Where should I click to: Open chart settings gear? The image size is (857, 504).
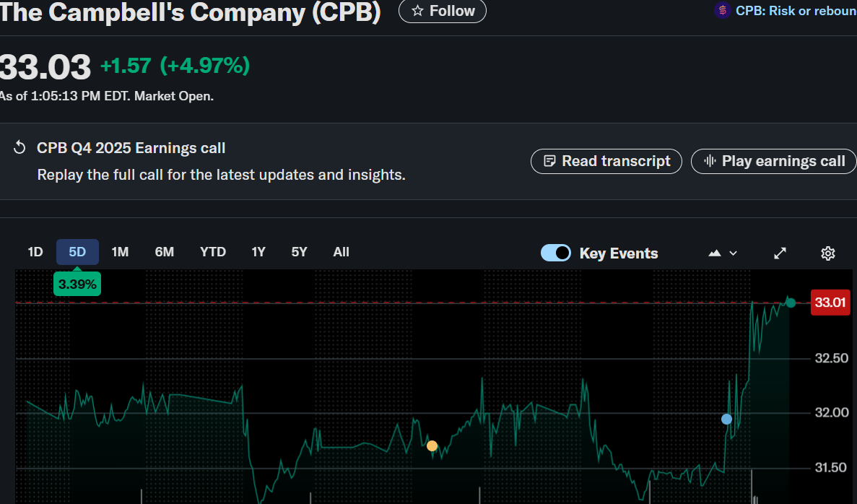tap(828, 253)
